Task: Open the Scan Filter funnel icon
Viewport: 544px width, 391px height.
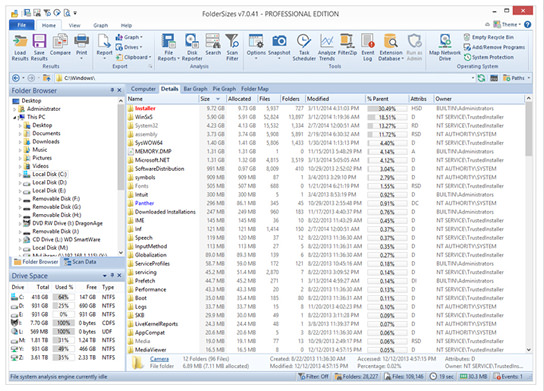Action: [232, 48]
